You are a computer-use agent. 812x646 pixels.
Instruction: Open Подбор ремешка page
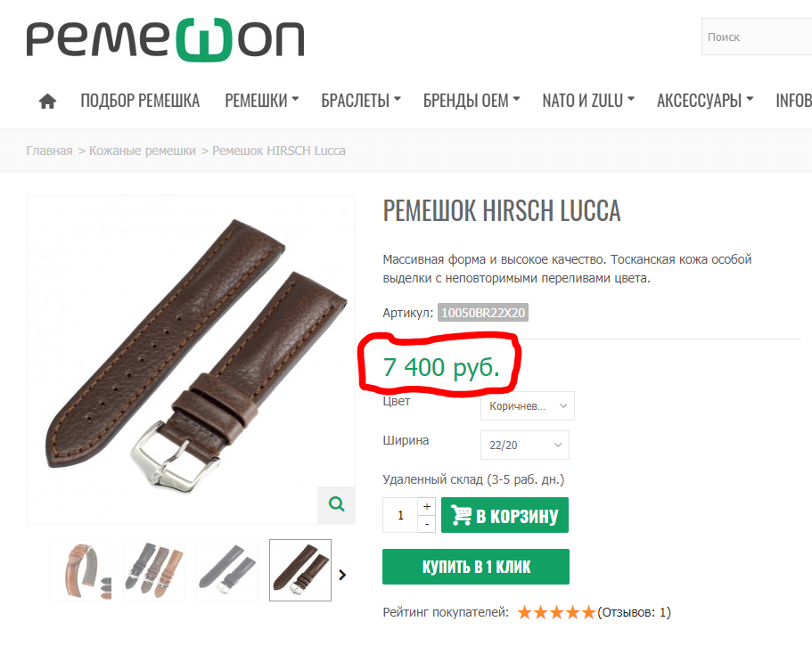pyautogui.click(x=140, y=101)
